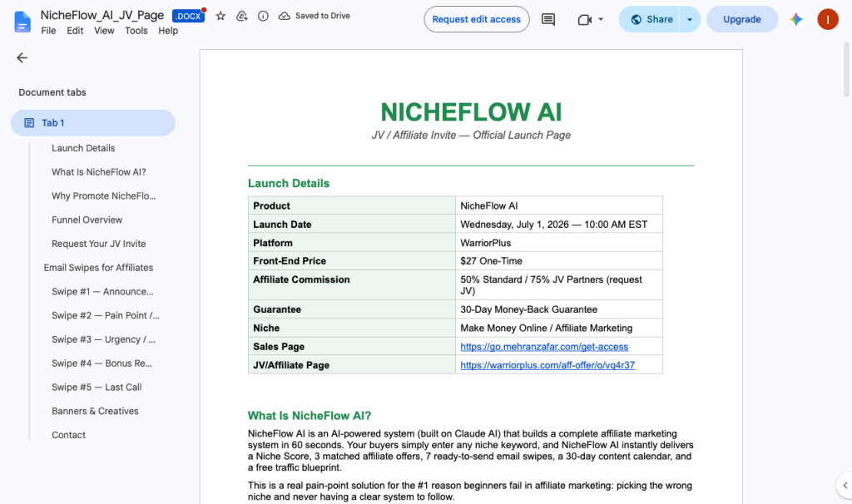Open the warriorplus aff-offer link

click(x=547, y=365)
